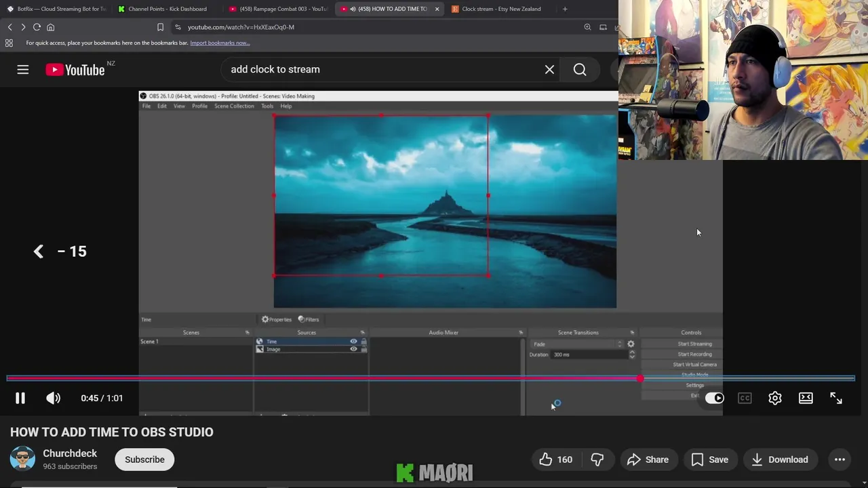868x488 pixels.
Task: Open the YouTube guide hamburger menu
Action: coord(23,69)
